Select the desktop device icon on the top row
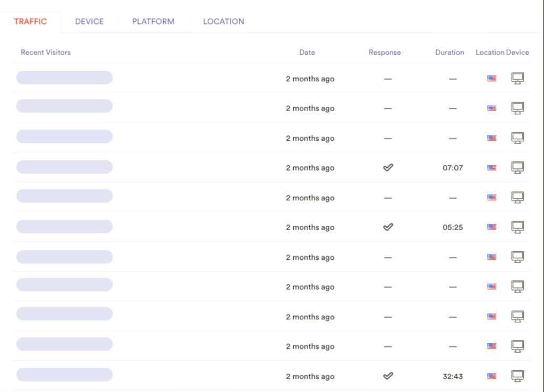 (517, 78)
